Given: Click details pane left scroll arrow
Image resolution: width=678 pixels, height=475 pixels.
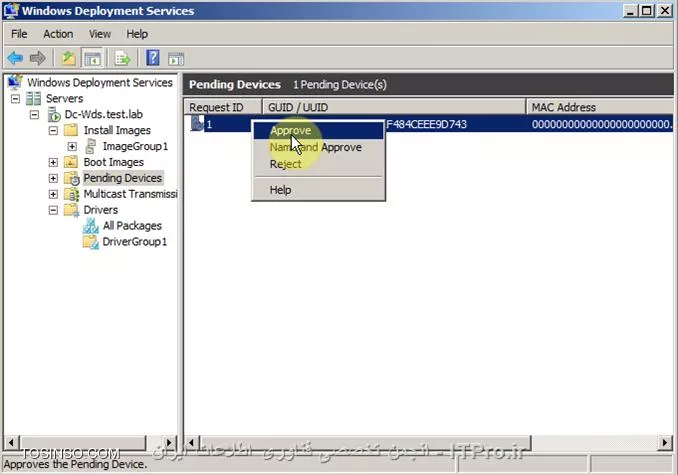Looking at the screenshot, I should tap(191, 443).
